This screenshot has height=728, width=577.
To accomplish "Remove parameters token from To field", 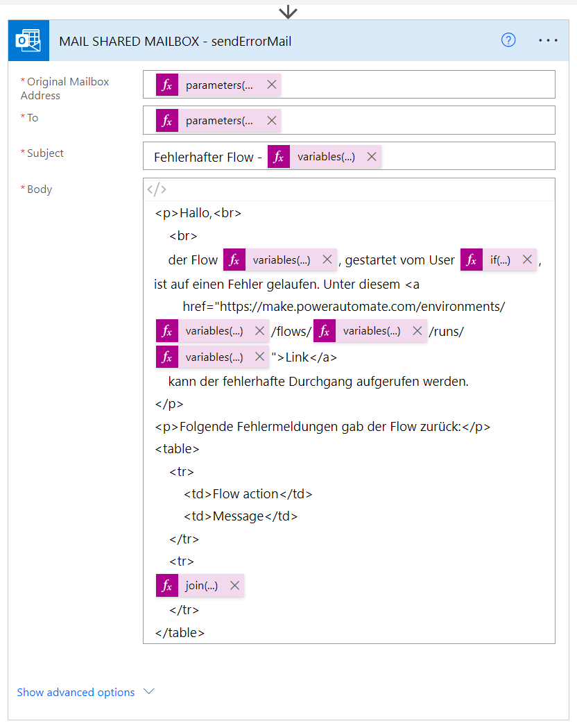I will pyautogui.click(x=272, y=121).
